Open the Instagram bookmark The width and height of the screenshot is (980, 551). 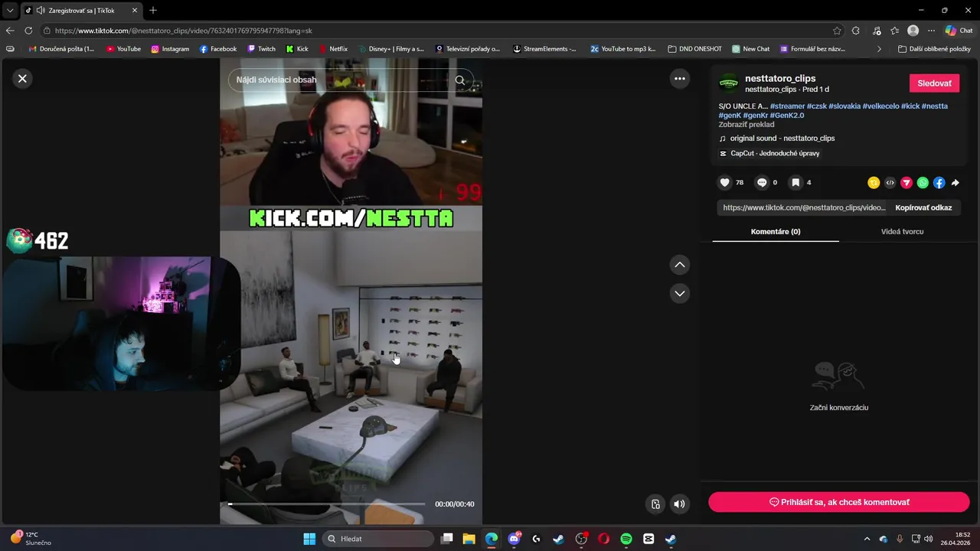[x=170, y=49]
